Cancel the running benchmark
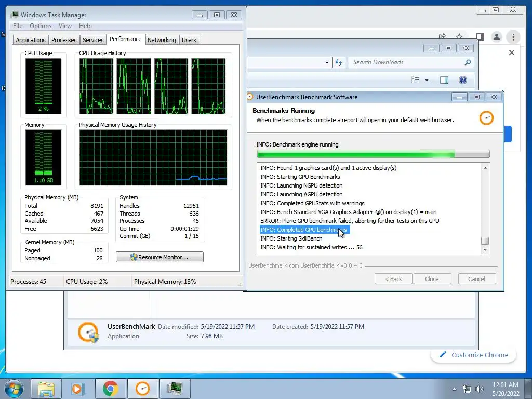 [x=477, y=279]
